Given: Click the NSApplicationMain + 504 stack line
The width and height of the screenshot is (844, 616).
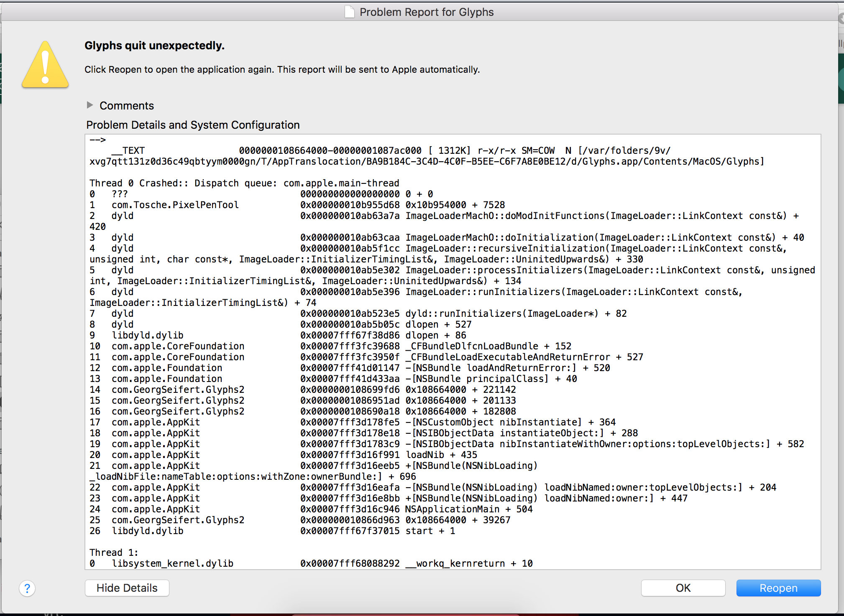Looking at the screenshot, I should pos(468,509).
